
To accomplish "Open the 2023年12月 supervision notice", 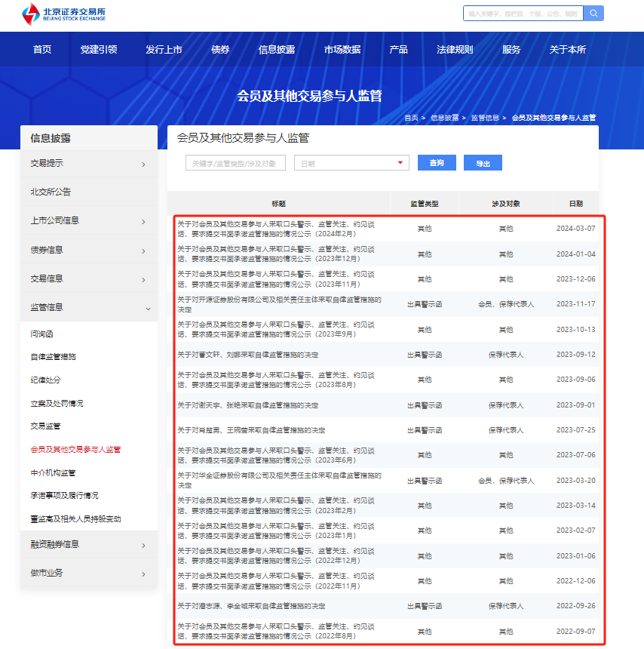I will [x=276, y=254].
